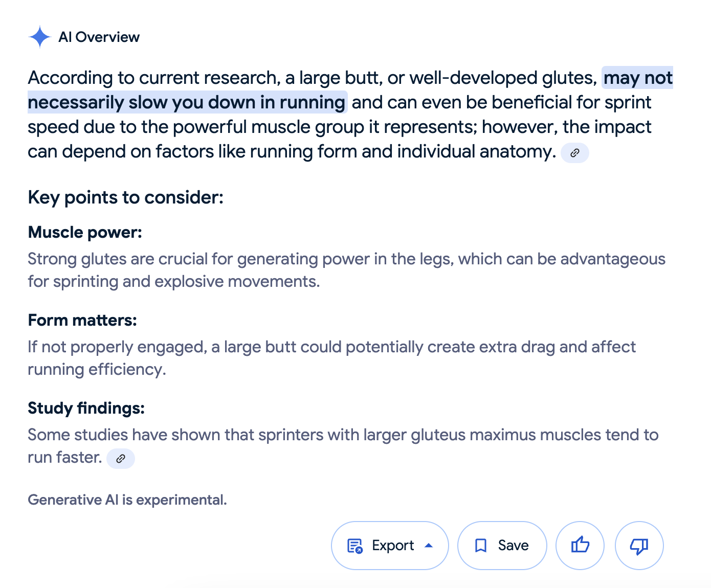The width and height of the screenshot is (711, 588).
Task: Click 'Generative AI is experimental.' notice
Action: 127,500
